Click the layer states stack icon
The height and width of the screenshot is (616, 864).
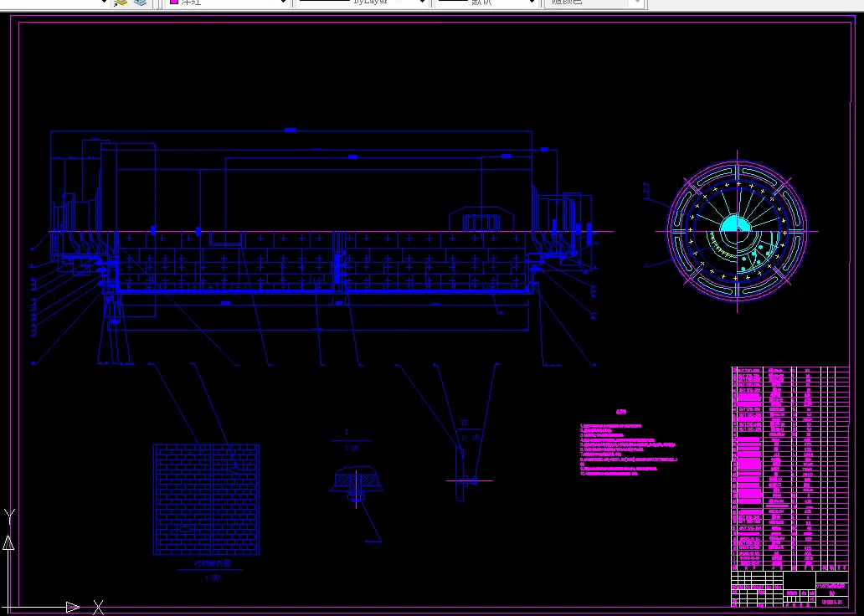141,3
